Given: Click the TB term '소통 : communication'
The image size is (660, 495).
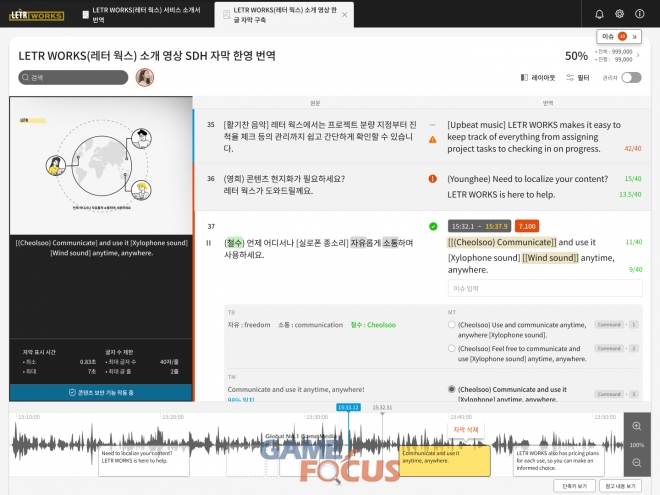Looking at the screenshot, I should click(x=310, y=325).
